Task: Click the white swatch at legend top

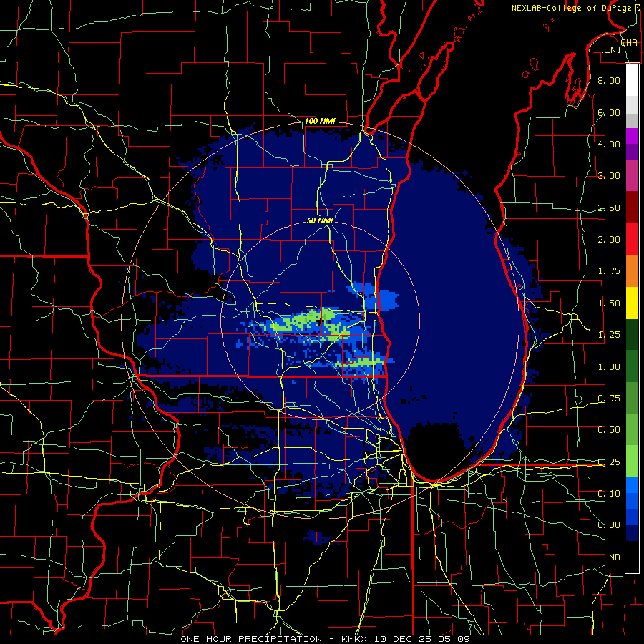Action: [x=632, y=79]
